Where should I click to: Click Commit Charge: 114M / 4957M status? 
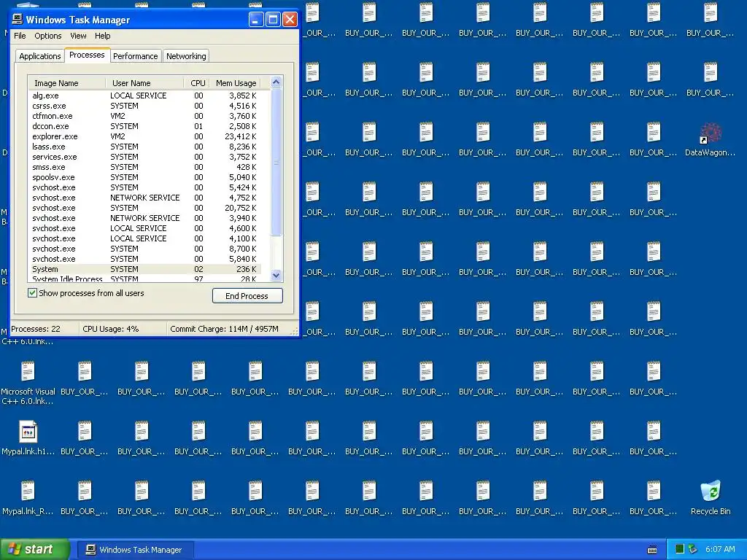224,329
